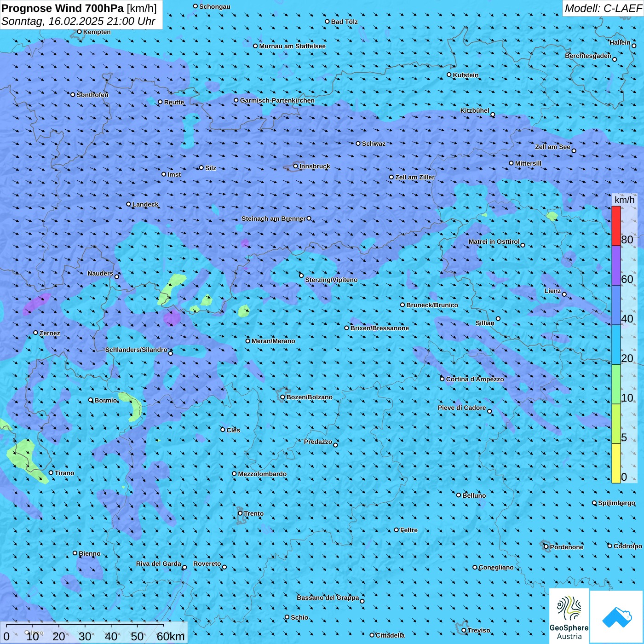The height and width of the screenshot is (644, 644).
Task: Click the Feltre marker dot
Action: [397, 530]
